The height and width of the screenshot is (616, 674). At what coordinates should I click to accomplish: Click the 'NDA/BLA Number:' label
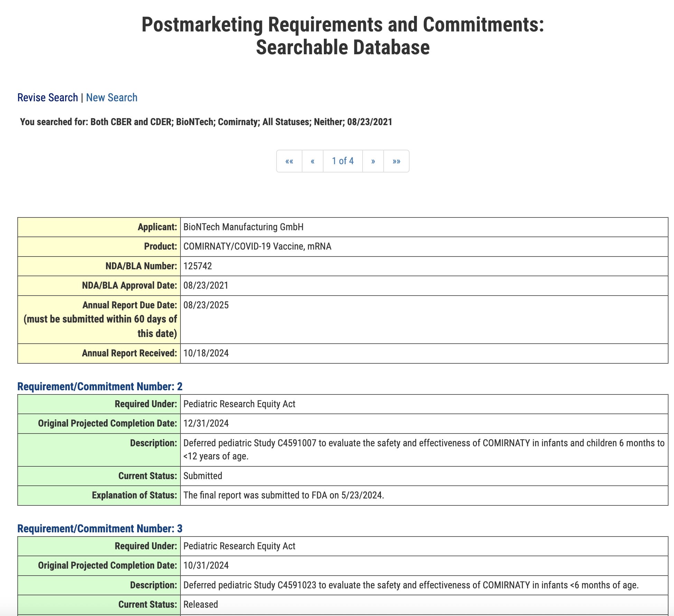pyautogui.click(x=141, y=266)
